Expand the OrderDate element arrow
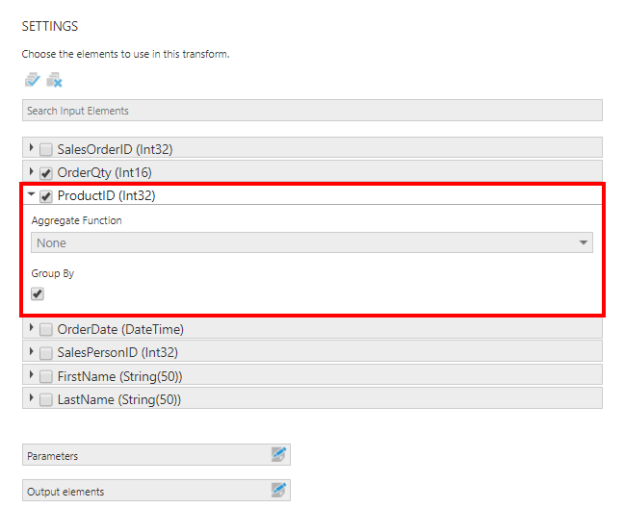The height and width of the screenshot is (508, 624). click(x=31, y=329)
